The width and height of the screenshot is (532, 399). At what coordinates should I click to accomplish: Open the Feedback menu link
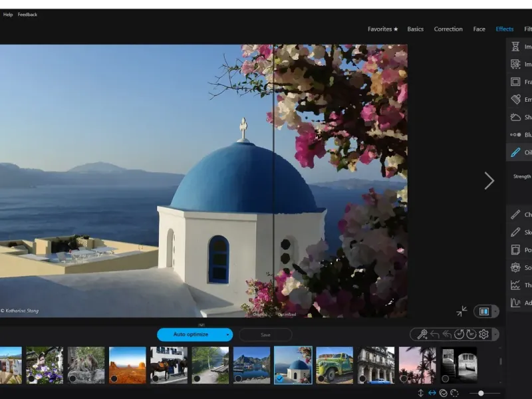click(27, 15)
